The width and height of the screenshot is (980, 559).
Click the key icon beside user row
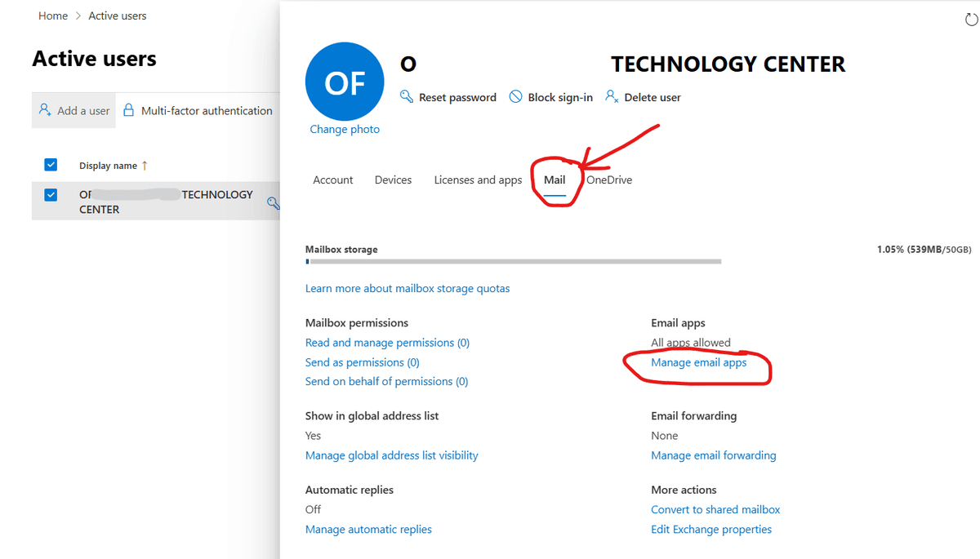[274, 202]
